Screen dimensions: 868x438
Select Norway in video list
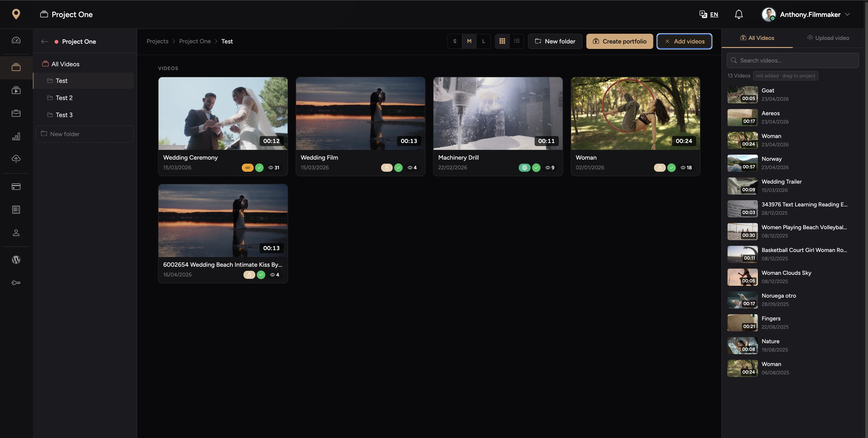coord(793,163)
